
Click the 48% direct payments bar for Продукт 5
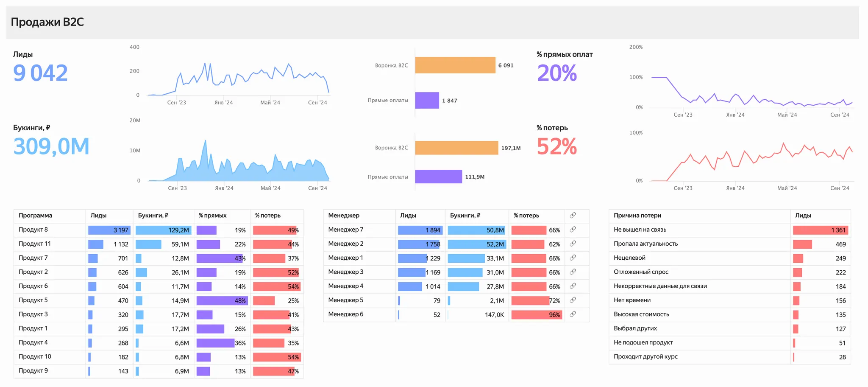222,300
